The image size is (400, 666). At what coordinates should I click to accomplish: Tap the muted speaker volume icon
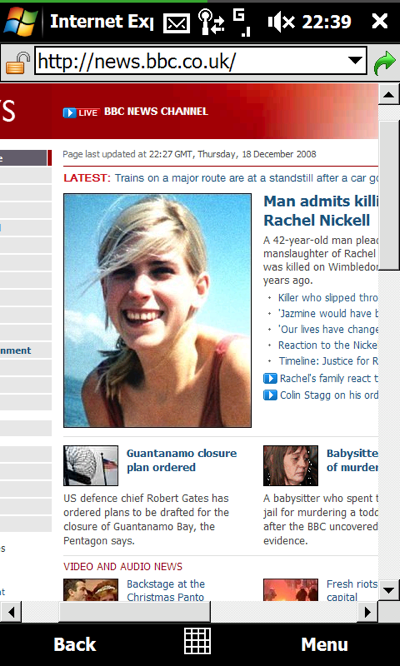pyautogui.click(x=281, y=22)
